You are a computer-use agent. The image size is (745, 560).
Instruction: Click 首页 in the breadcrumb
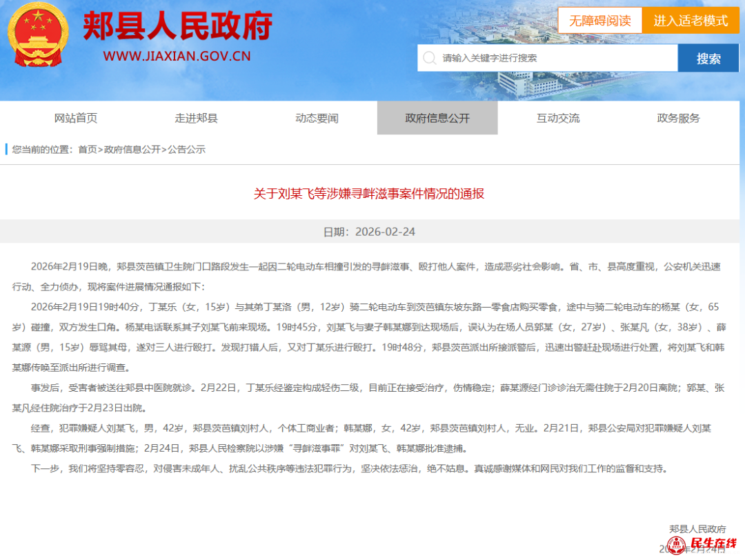(88, 149)
